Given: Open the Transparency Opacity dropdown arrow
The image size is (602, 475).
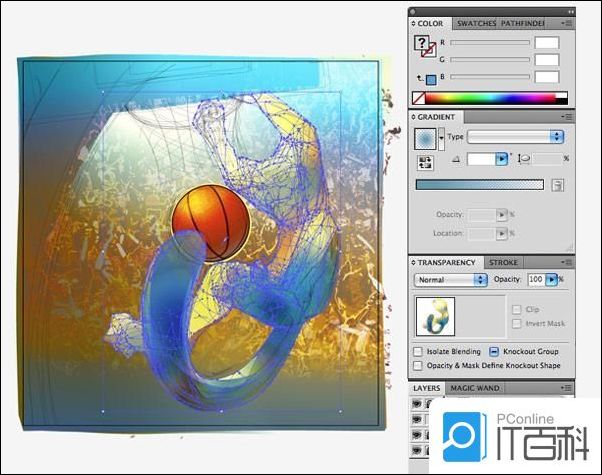Looking at the screenshot, I should point(551,279).
